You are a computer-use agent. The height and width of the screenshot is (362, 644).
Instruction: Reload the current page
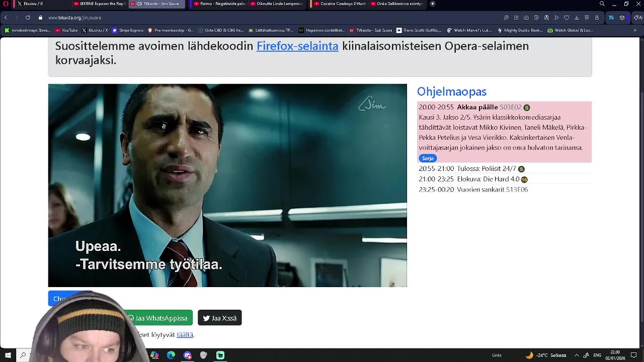[28, 18]
